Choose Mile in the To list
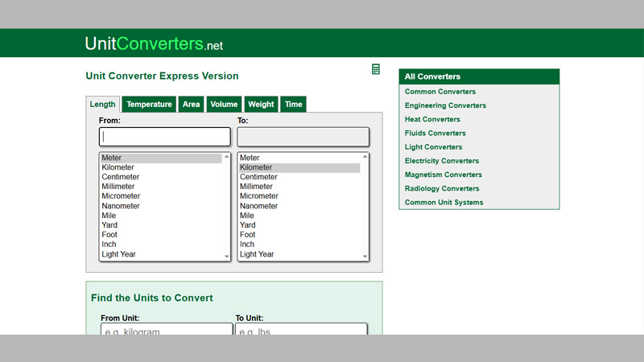644x362 pixels. (x=247, y=216)
